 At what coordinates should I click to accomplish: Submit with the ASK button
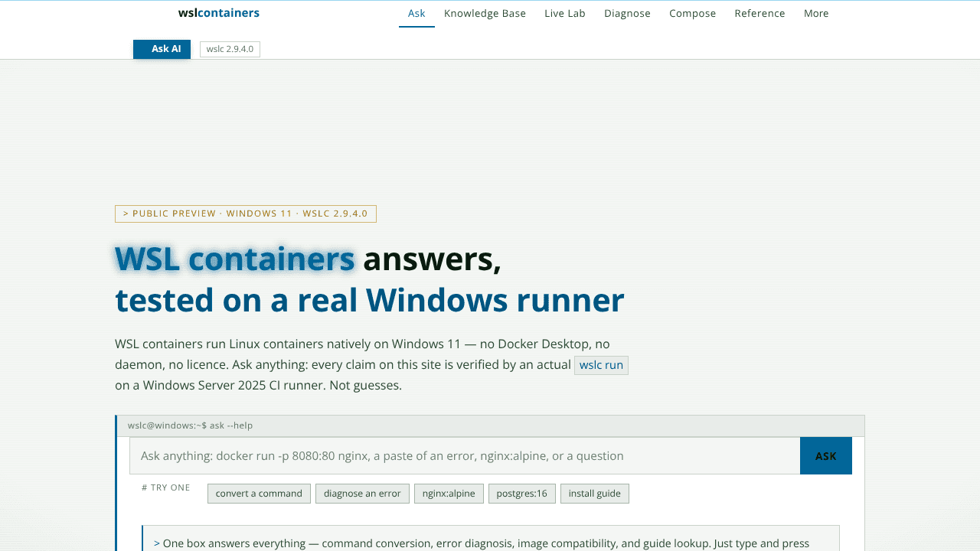pyautogui.click(x=826, y=456)
